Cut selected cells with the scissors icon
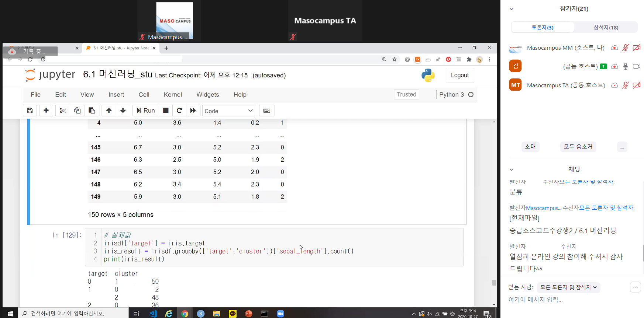This screenshot has width=644, height=318. tap(62, 111)
